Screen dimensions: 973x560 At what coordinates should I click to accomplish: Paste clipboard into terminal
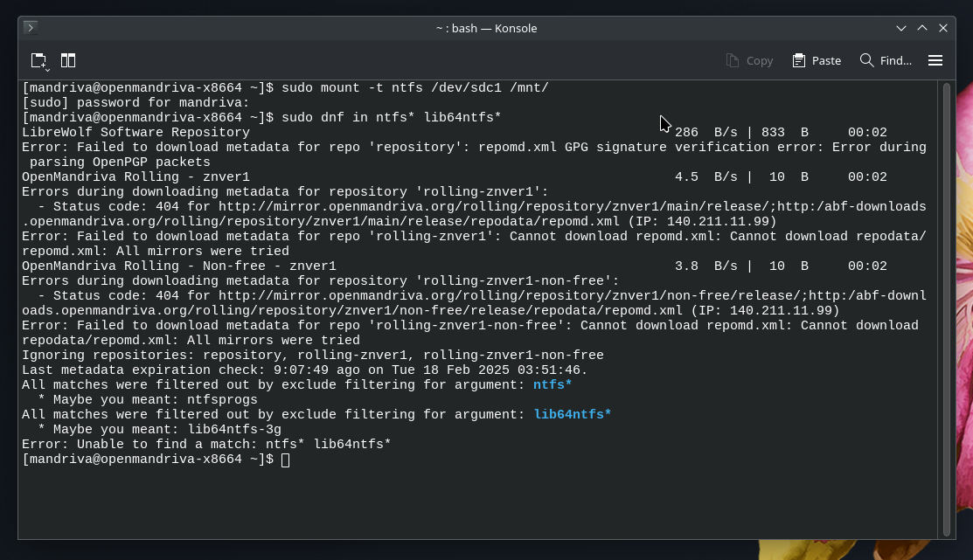coord(817,61)
